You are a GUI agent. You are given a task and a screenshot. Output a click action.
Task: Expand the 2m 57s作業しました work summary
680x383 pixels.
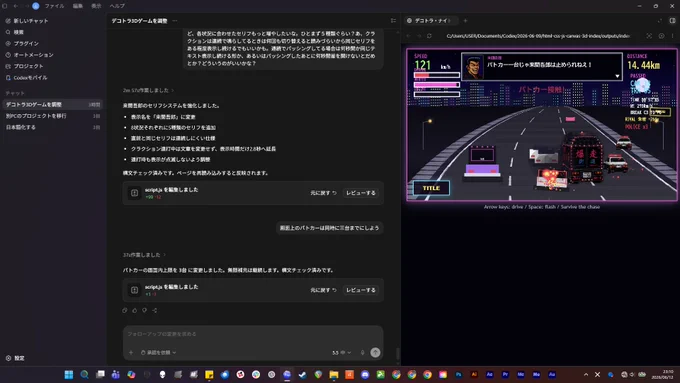(148, 90)
